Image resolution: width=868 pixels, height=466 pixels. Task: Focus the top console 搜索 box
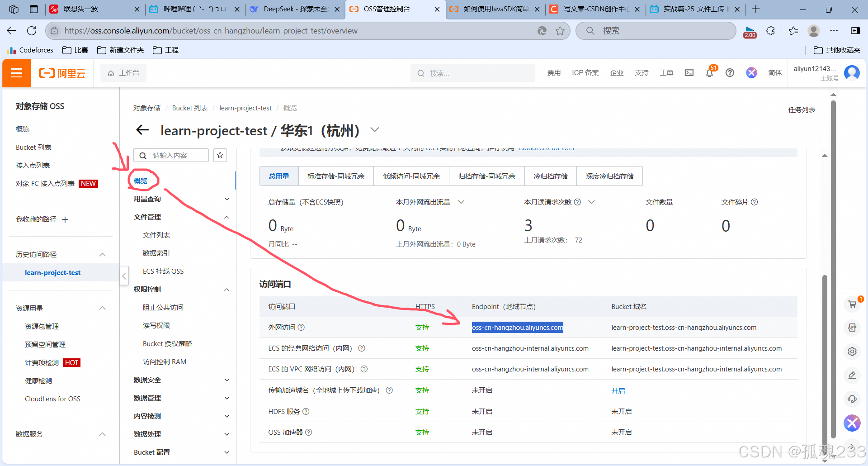[472, 73]
